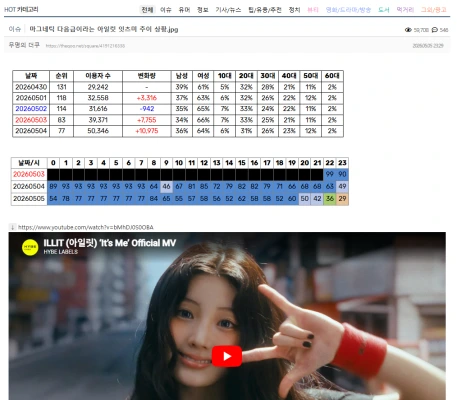Switch to the 정치 category tab
457x400 pixels.
[x=294, y=10]
